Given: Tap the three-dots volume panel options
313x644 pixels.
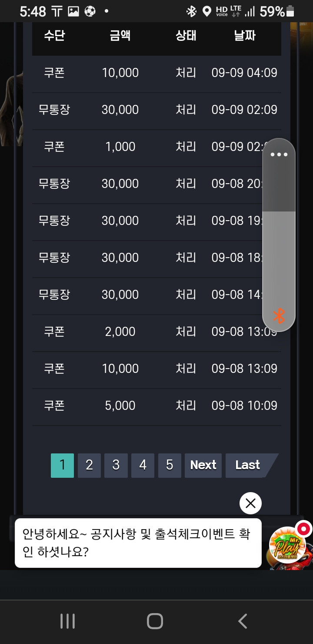Looking at the screenshot, I should tap(279, 154).
